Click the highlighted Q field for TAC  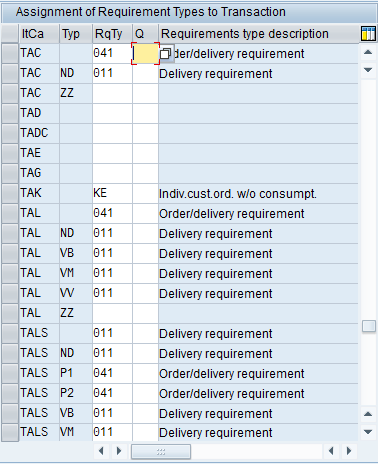[x=146, y=54]
